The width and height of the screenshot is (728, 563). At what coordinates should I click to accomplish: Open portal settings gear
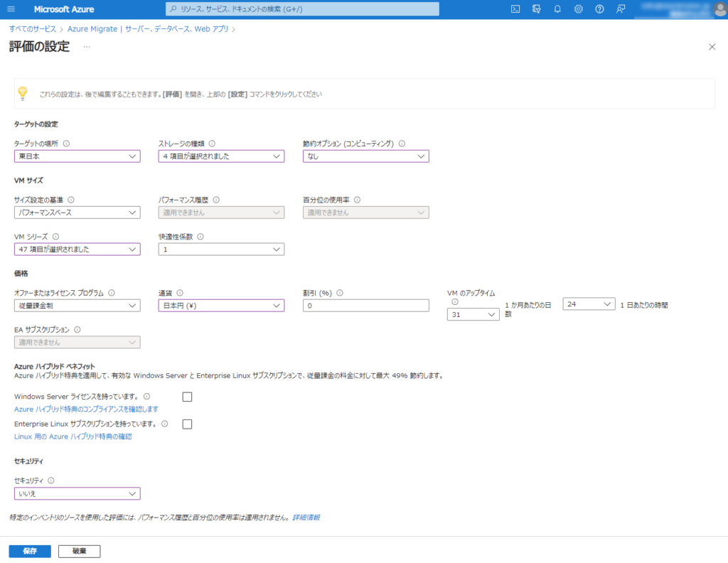pyautogui.click(x=579, y=9)
